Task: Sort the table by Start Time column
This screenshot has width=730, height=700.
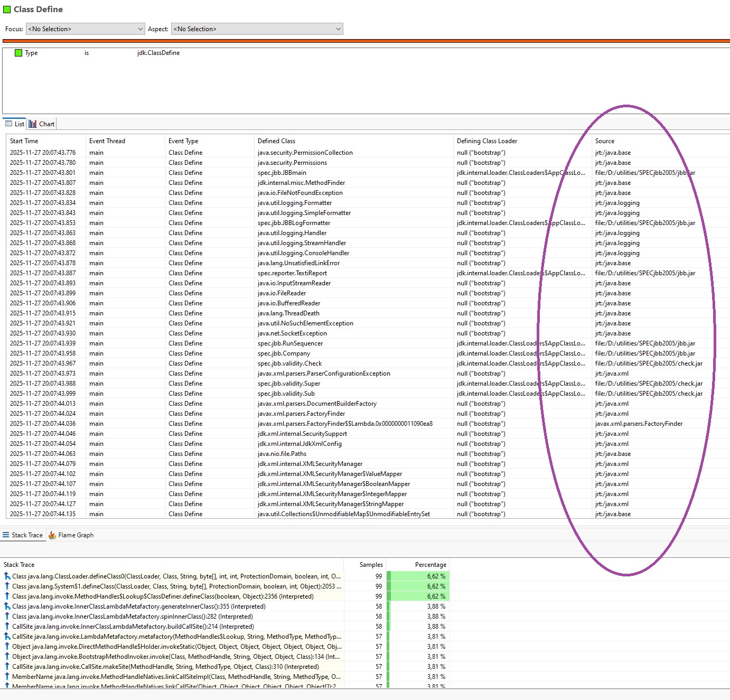Action: pos(24,141)
